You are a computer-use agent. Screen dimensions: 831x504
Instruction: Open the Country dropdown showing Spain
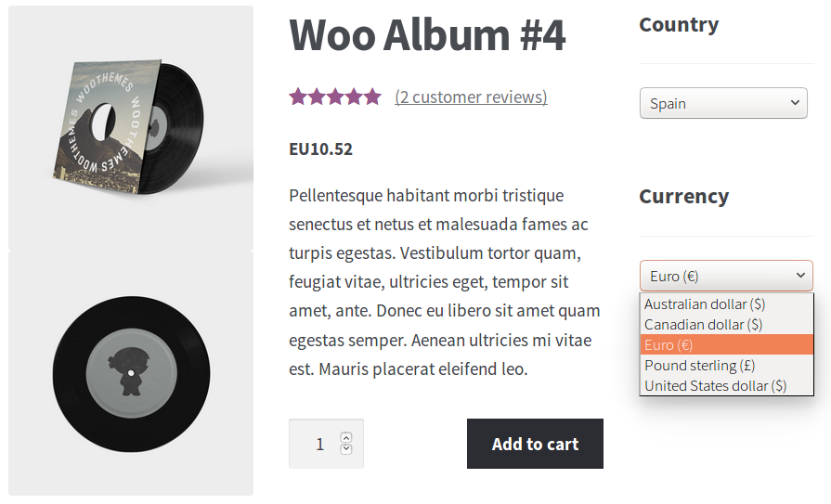click(x=723, y=103)
